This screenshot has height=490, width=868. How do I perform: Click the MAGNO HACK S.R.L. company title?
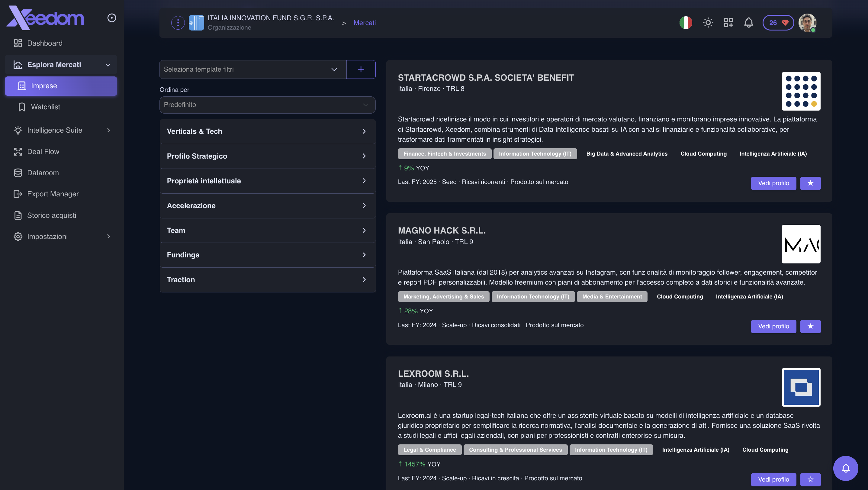coord(442,230)
